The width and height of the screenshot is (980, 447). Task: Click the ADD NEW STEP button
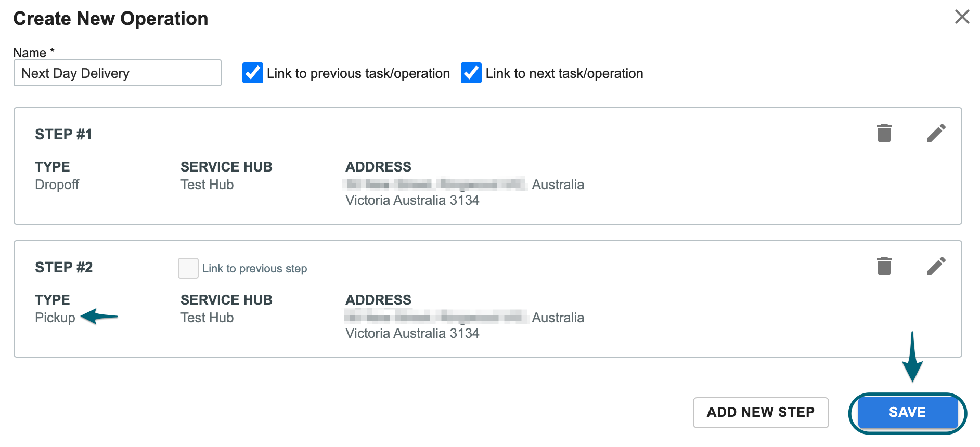click(760, 413)
